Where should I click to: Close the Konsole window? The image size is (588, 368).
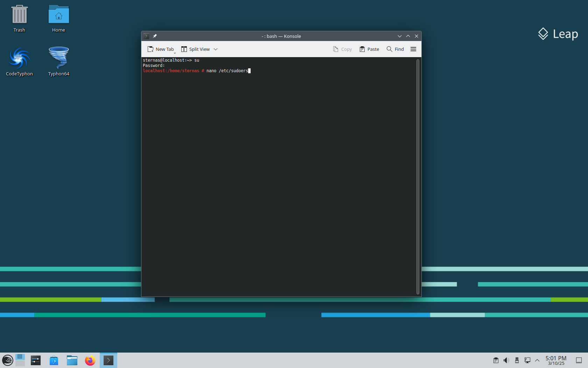tap(416, 36)
